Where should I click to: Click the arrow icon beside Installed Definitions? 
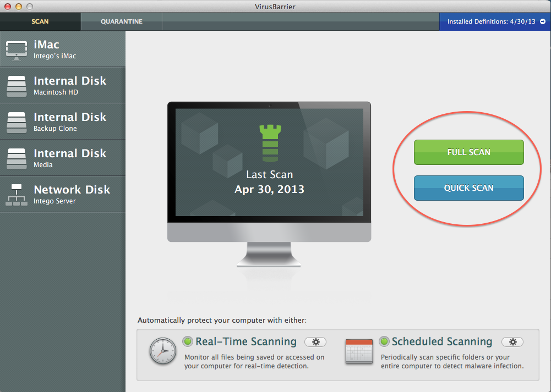tap(543, 21)
